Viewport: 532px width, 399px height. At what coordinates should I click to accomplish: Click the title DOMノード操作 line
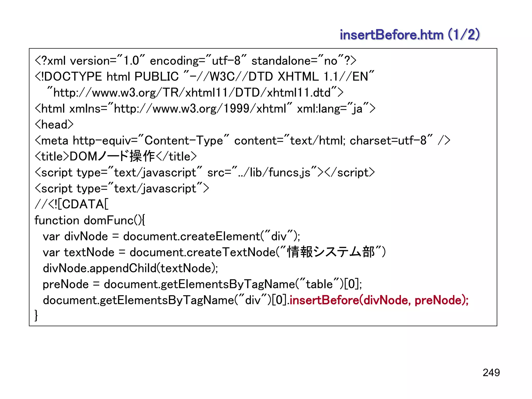(x=116, y=156)
